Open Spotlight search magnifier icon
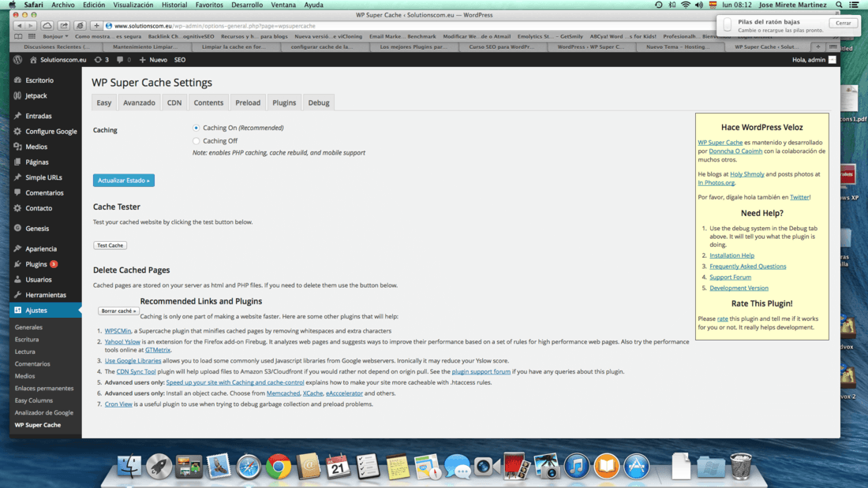Viewport: 868px width, 488px height. (840, 5)
